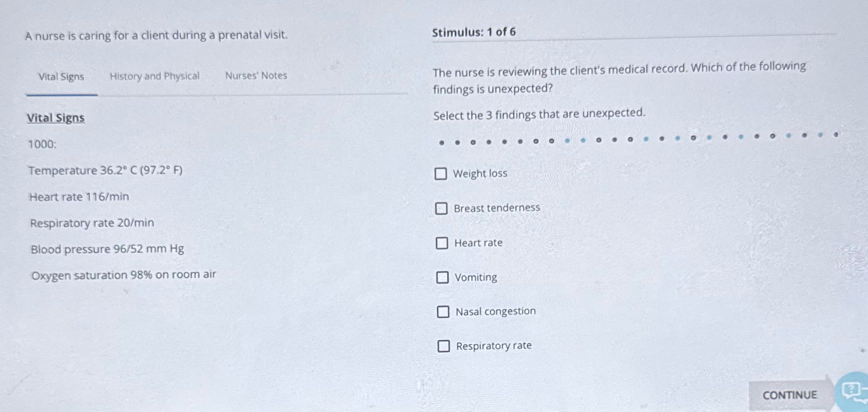Switch to the History and Physical tab
868x412 pixels.
(x=154, y=76)
